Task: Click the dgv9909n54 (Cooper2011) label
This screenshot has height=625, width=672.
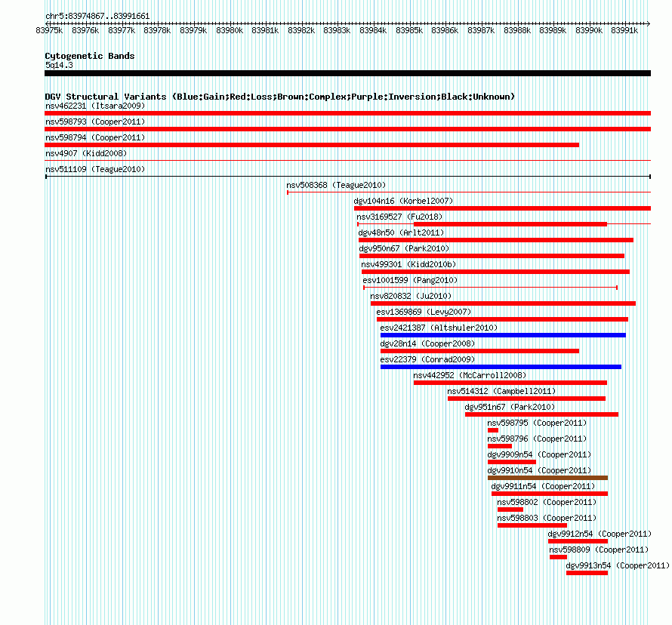Action: pos(539,454)
